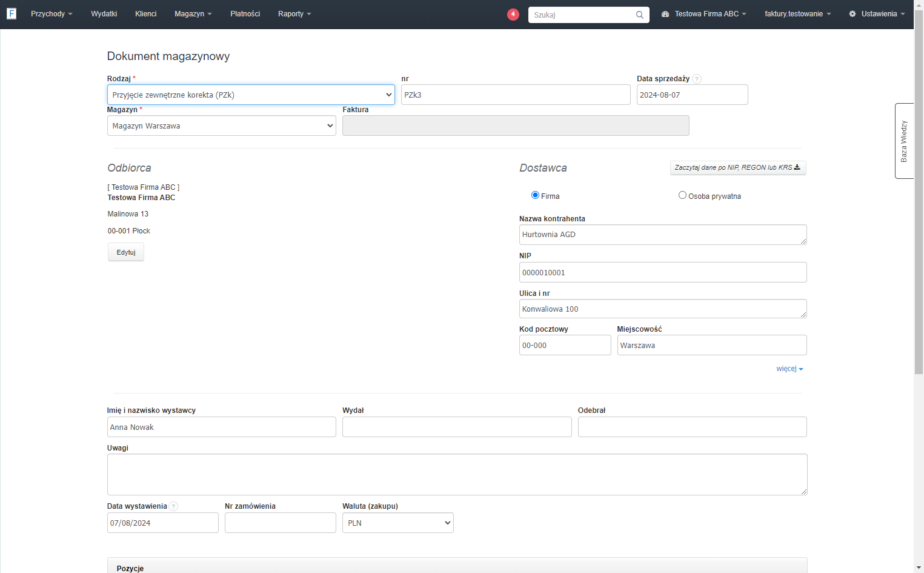
Task: Click Zaczytaj dane po NIP, REGON lub KRS
Action: coord(738,167)
